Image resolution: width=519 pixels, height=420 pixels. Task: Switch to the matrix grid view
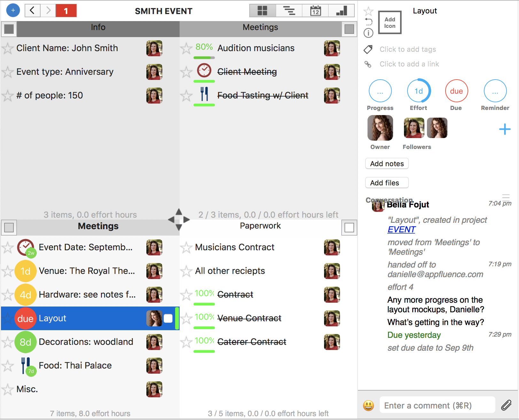[x=262, y=11]
